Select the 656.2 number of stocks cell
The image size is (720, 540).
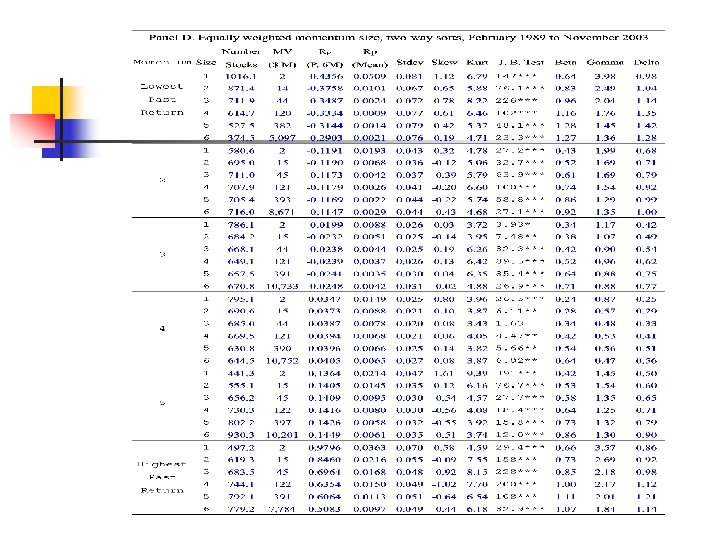click(x=241, y=398)
